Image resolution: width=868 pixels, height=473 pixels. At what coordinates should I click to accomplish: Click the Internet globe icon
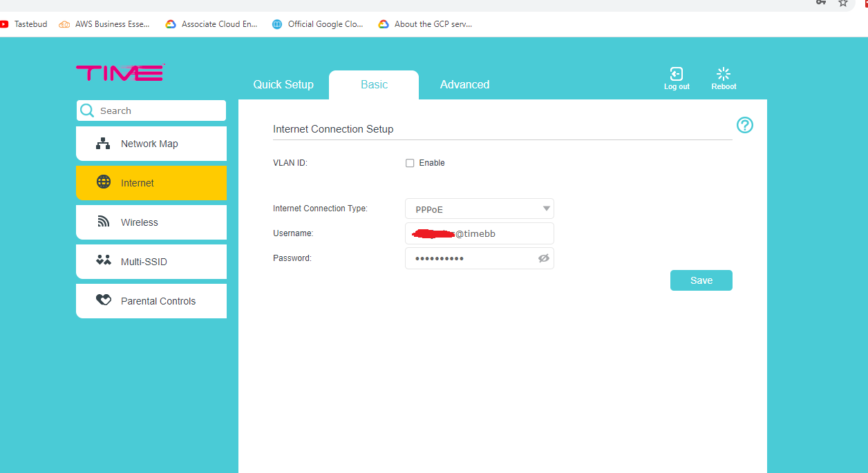[x=104, y=182]
